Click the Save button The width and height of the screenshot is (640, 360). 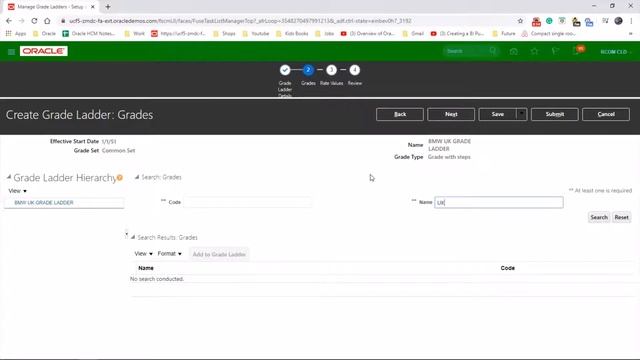(497, 114)
